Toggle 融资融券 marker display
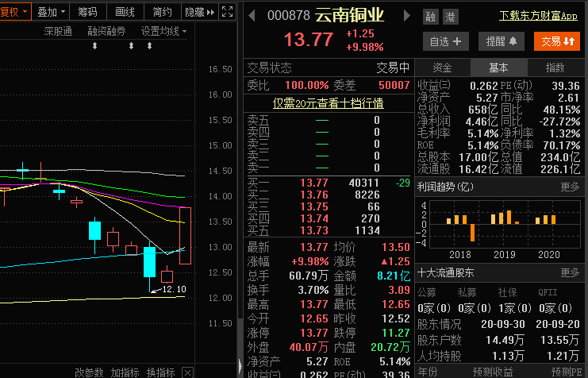588x378 pixels. 106,32
